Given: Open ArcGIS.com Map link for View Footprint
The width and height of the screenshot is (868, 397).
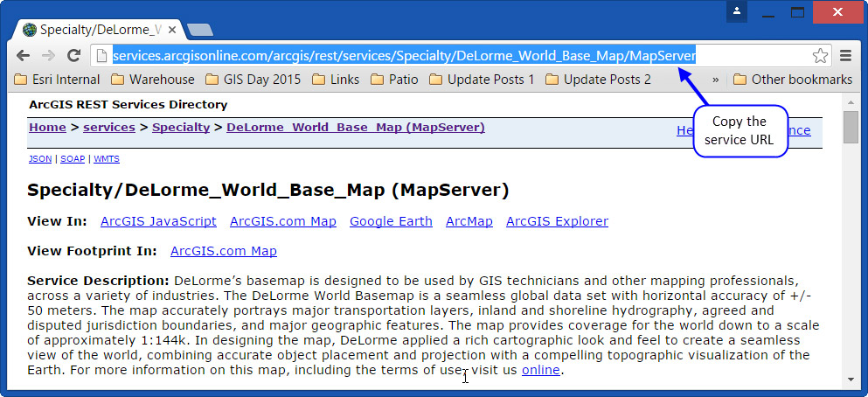Looking at the screenshot, I should [224, 251].
